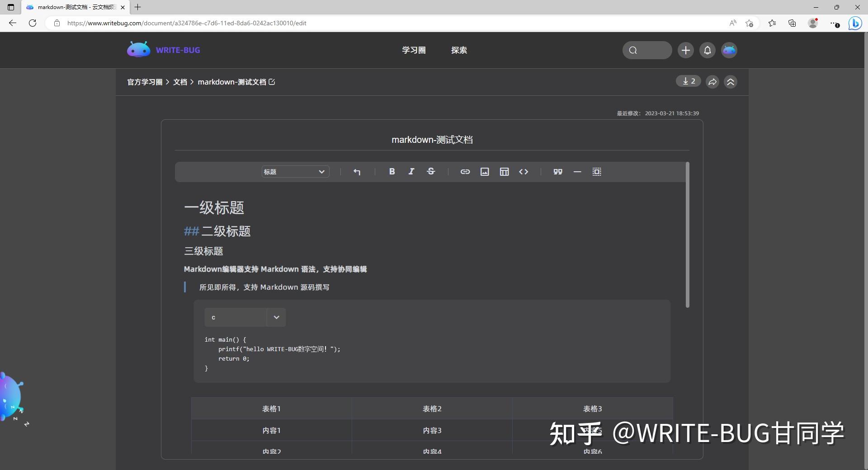Go to 学习圈 in the navigation

[x=414, y=50]
